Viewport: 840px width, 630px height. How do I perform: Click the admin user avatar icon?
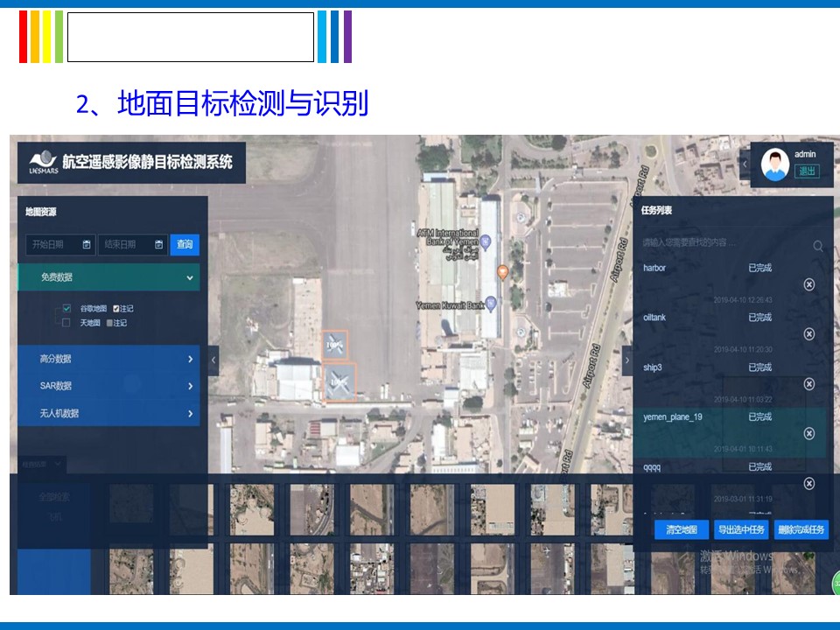coord(774,164)
